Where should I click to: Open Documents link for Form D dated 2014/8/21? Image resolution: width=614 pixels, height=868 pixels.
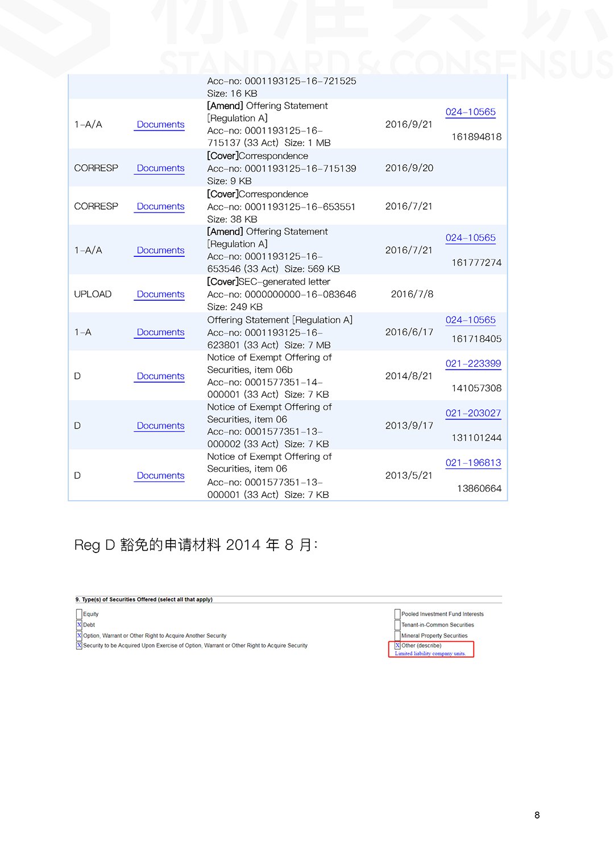pyautogui.click(x=160, y=376)
